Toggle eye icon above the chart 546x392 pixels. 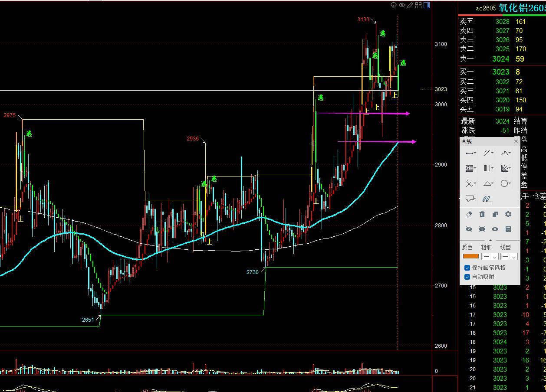[x=402, y=5]
